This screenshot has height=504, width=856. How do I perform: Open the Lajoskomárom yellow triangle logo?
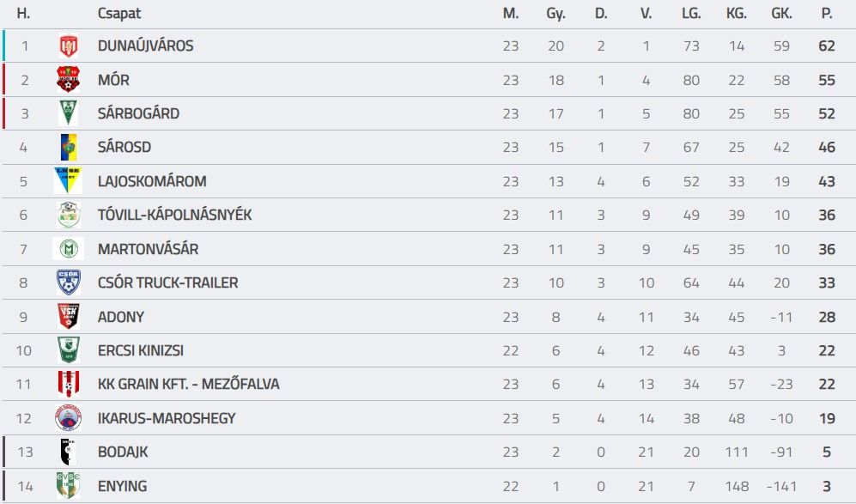pyautogui.click(x=68, y=181)
